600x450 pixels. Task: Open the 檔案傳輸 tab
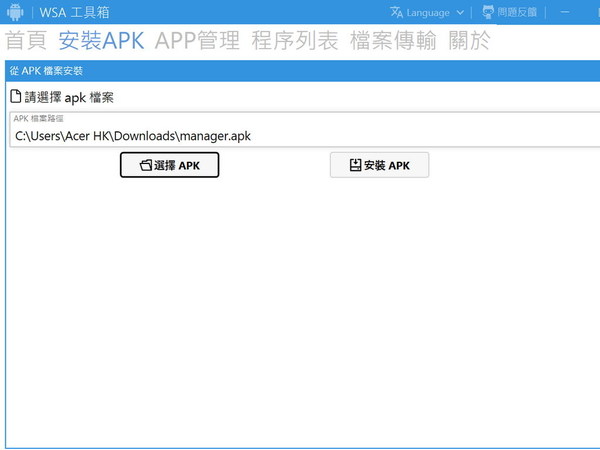[x=393, y=40]
